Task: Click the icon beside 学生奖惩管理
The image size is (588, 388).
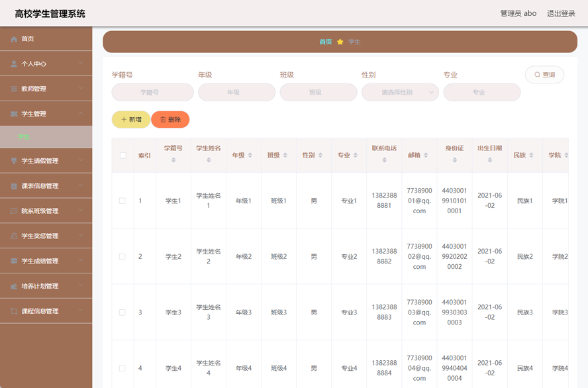Action: (14, 236)
